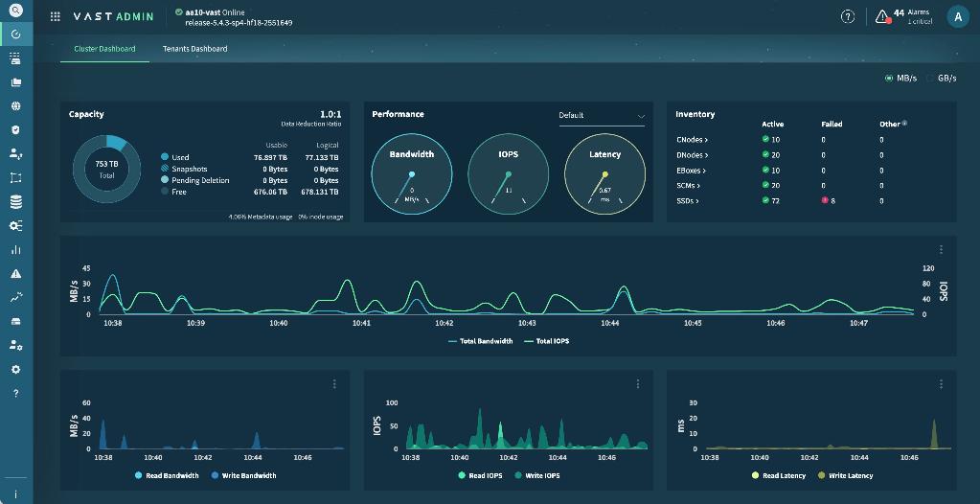Open the apps grid icon beside VAST ADMIN
This screenshot has height=504, width=980.
tap(55, 17)
